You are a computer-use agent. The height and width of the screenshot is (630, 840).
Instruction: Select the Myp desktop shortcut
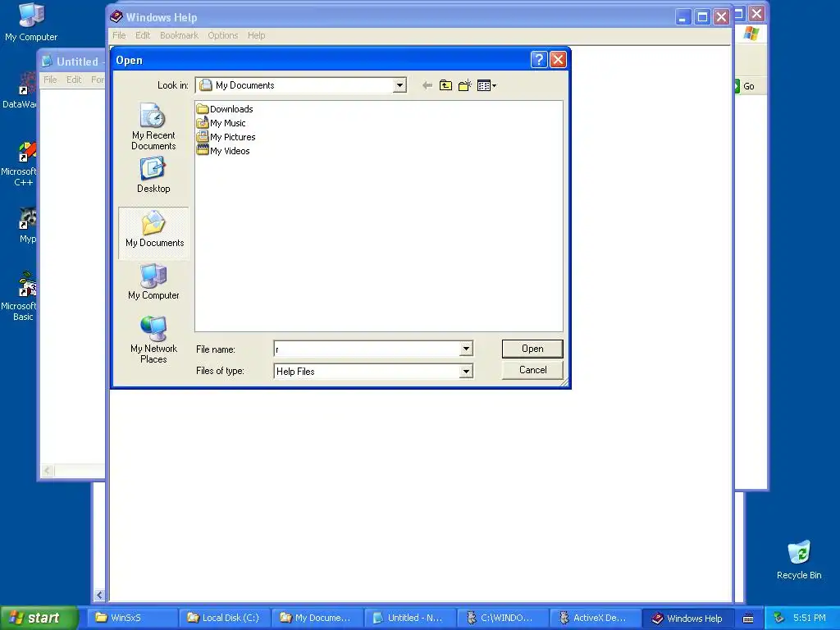pyautogui.click(x=25, y=225)
